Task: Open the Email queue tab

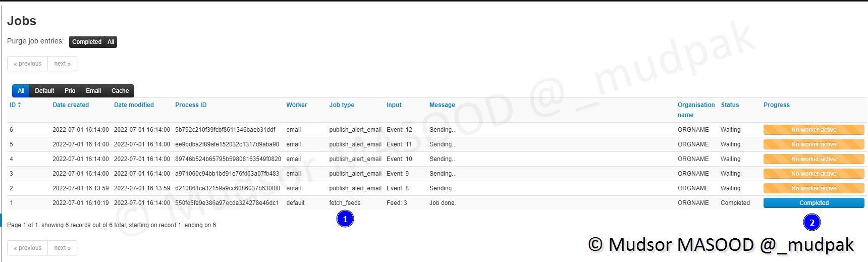Action: [93, 91]
